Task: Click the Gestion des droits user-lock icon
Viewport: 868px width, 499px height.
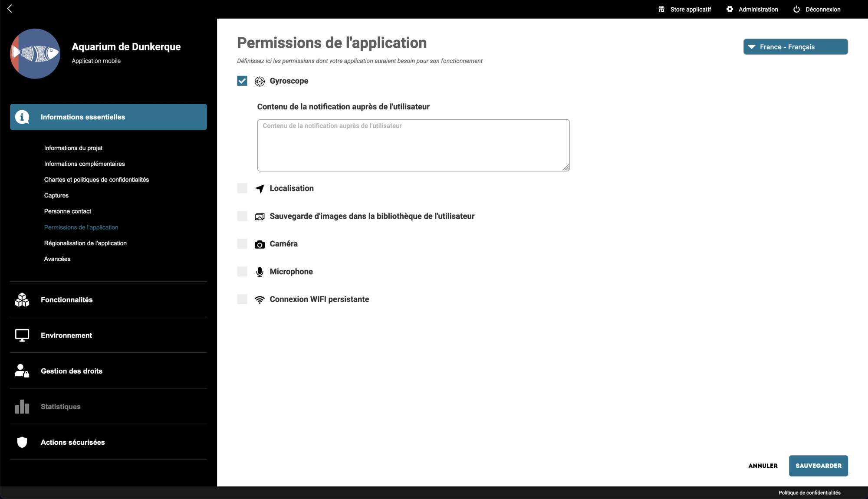Action: tap(22, 371)
